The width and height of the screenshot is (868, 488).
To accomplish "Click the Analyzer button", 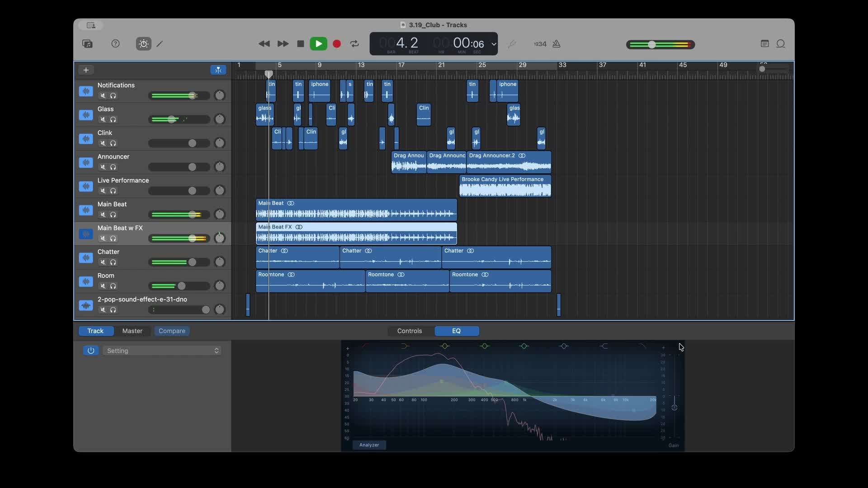I will (x=369, y=445).
